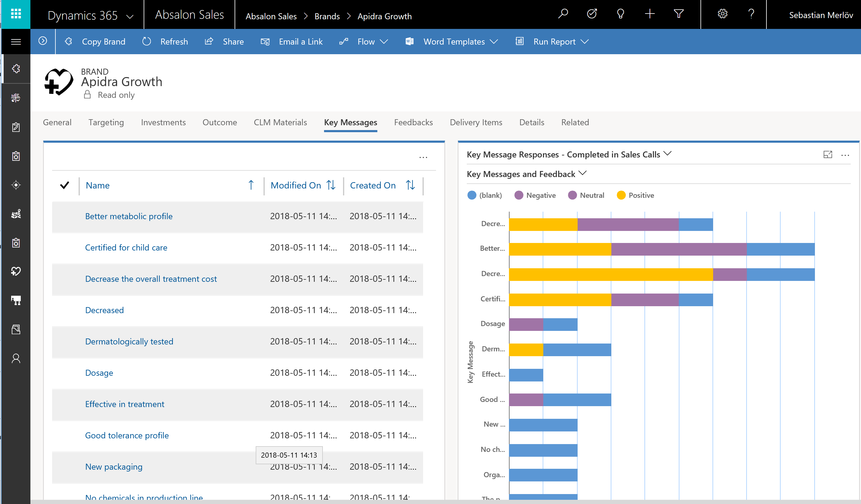
Task: Click the Derm... row yellow bar segment
Action: [526, 350]
